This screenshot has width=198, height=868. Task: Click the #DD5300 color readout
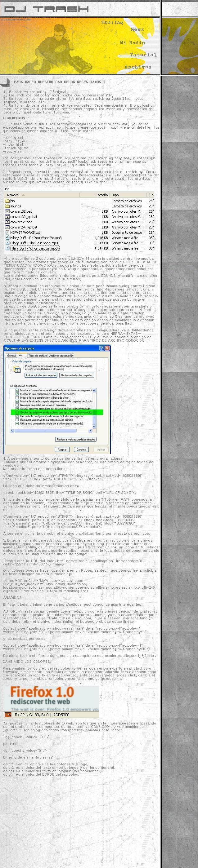point(61,715)
